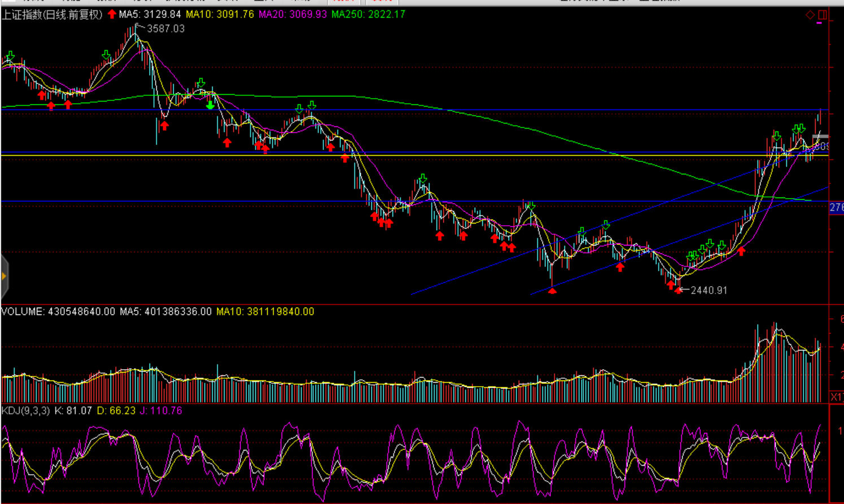Click the solid green down arrow signal

(210, 105)
